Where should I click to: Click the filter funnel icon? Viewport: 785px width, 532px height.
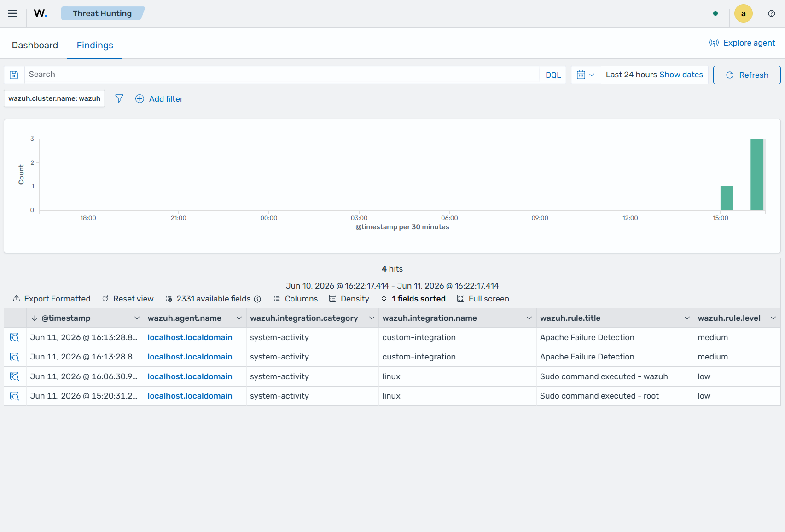coord(119,98)
